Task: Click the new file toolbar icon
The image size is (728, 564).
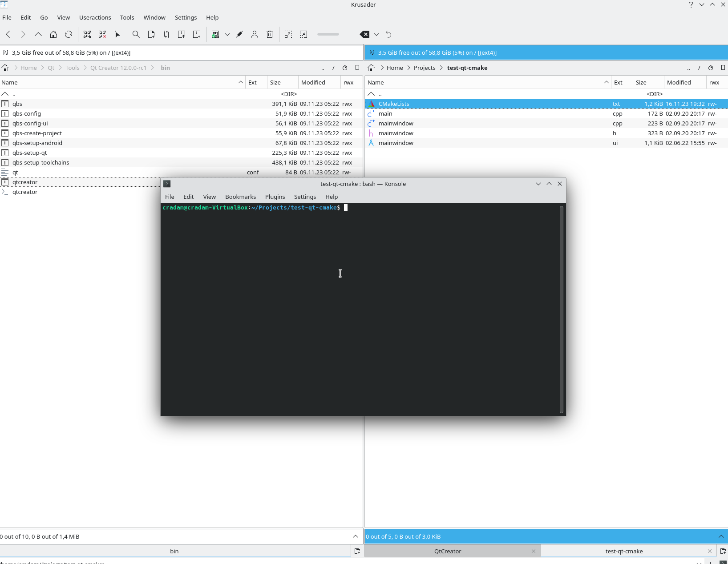Action: tap(151, 34)
